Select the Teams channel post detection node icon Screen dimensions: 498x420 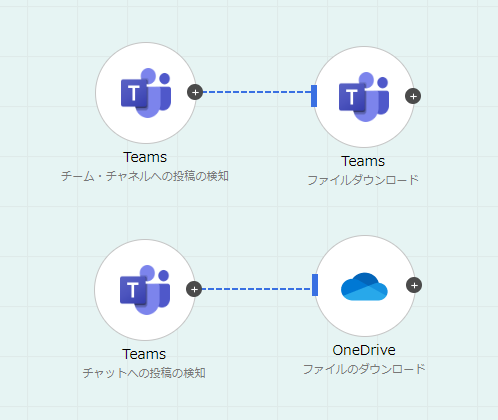pyautogui.click(x=146, y=93)
